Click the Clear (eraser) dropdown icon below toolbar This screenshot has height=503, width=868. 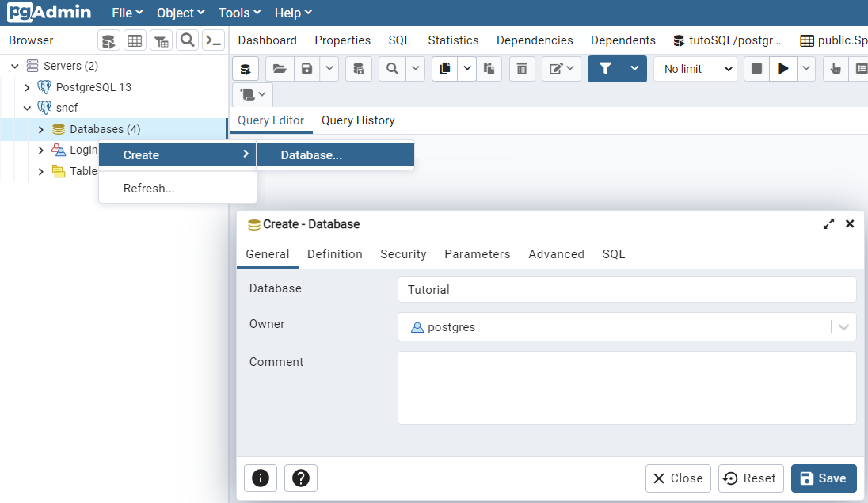[x=253, y=95]
